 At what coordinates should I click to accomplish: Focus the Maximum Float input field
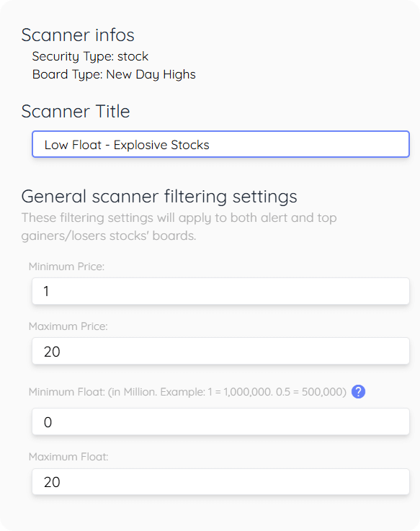tap(220, 481)
